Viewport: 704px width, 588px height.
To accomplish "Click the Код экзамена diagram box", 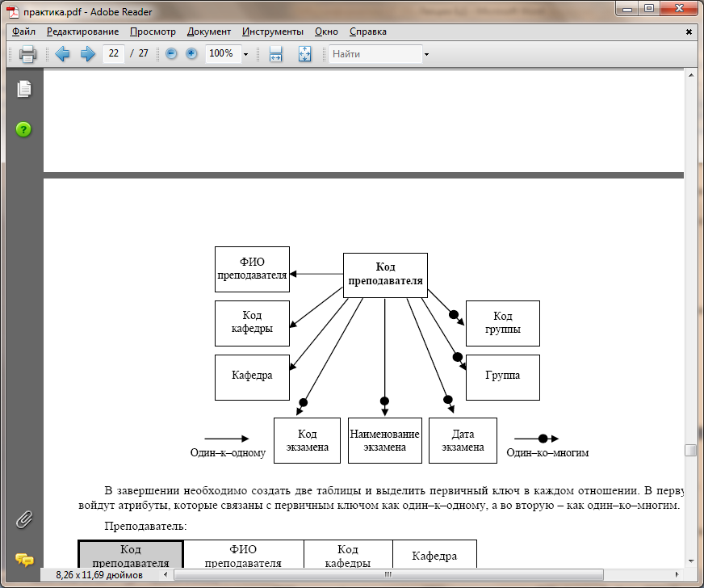I will 307,441.
